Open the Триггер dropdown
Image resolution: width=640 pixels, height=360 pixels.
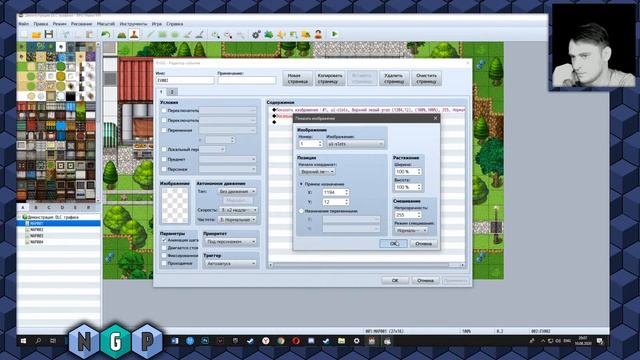(x=231, y=264)
